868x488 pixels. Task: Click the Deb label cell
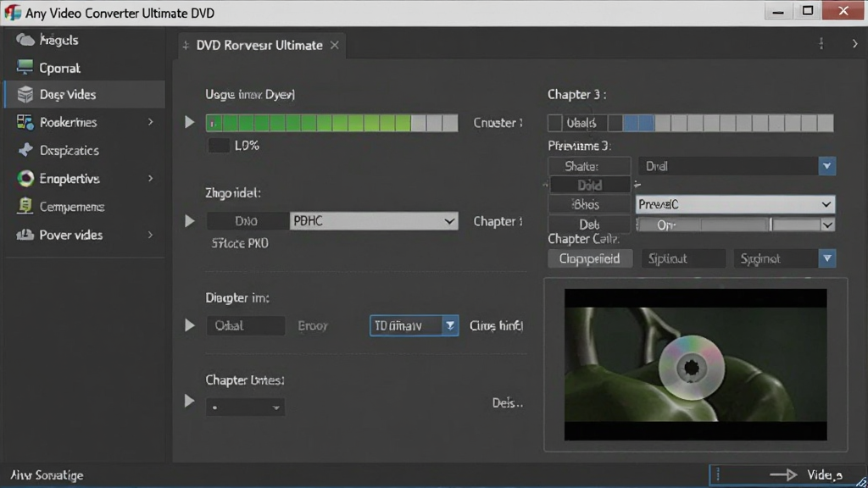589,225
